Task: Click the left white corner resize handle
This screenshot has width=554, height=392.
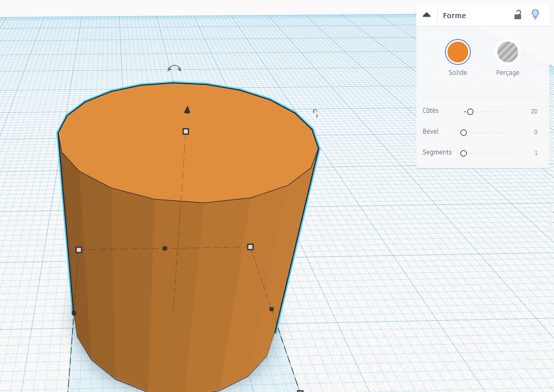Action: tap(79, 250)
